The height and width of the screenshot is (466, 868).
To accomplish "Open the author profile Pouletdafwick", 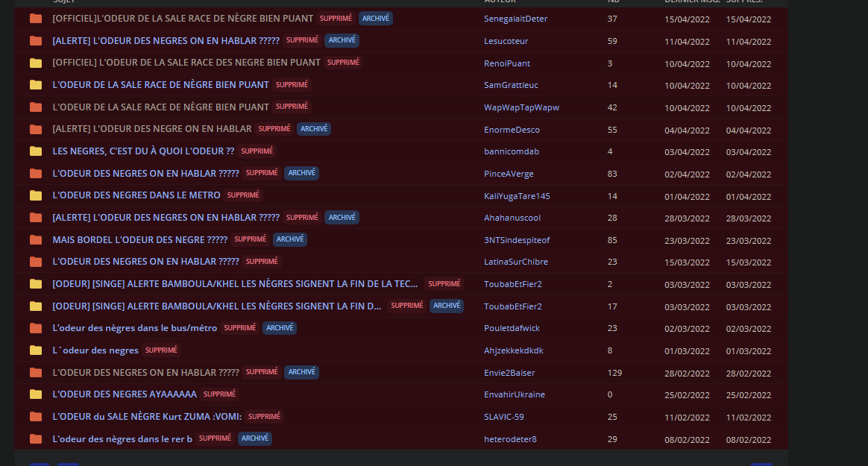I will 512,328.
